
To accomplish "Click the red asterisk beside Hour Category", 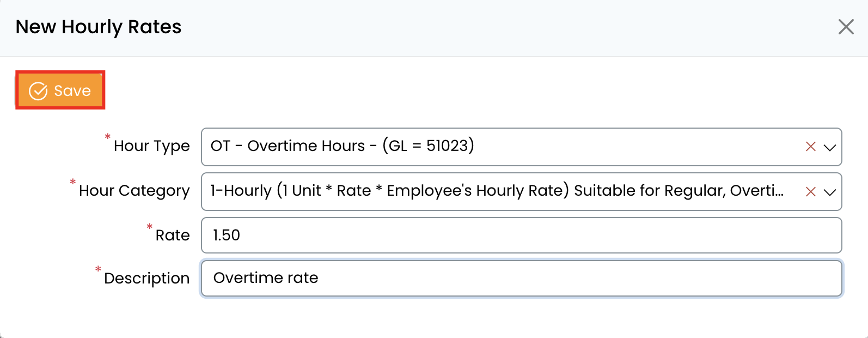I will [x=73, y=182].
